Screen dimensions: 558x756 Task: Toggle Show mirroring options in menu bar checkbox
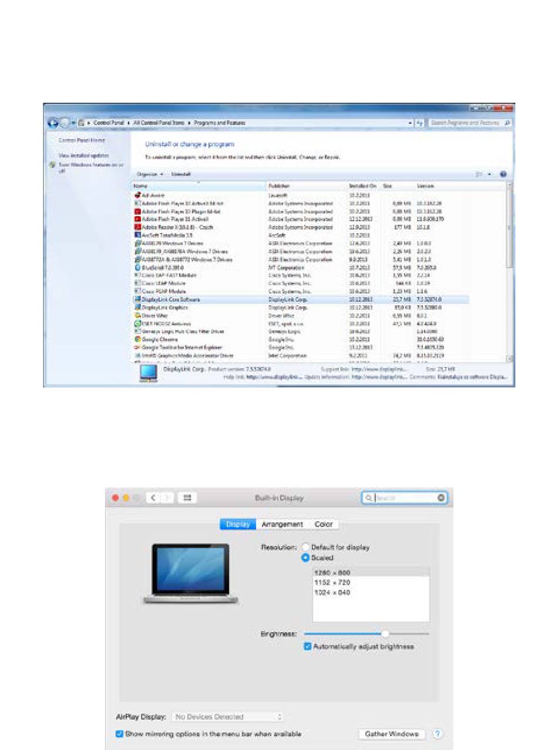pos(120,734)
